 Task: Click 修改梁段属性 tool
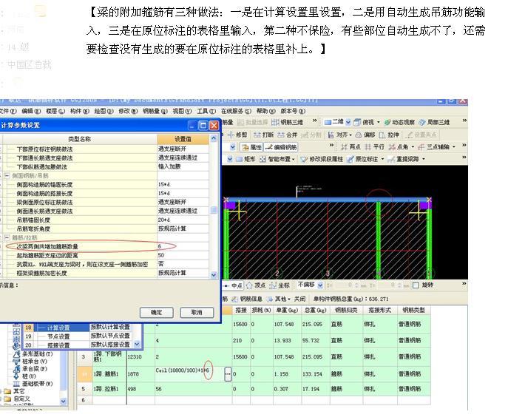point(322,159)
